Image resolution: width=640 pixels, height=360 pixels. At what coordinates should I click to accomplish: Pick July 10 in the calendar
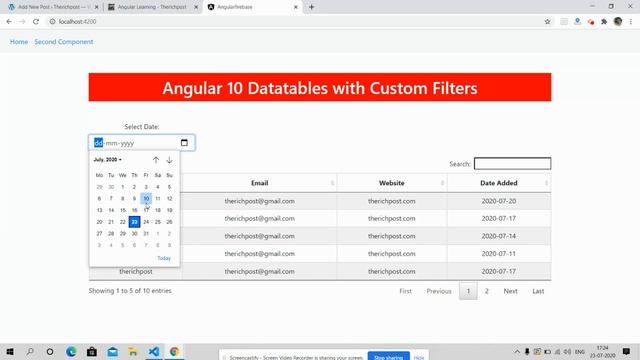point(146,198)
